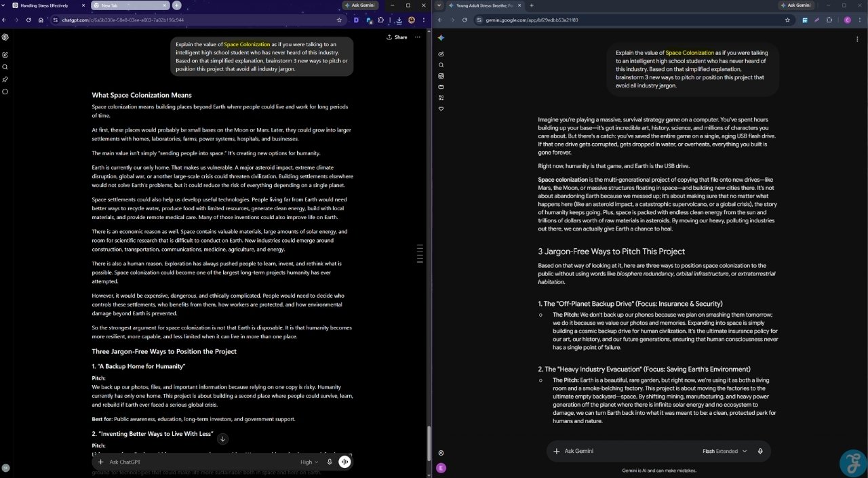Click Ask Gemini button in left browser title bar
Screen dimensions: 868x478
point(359,5)
